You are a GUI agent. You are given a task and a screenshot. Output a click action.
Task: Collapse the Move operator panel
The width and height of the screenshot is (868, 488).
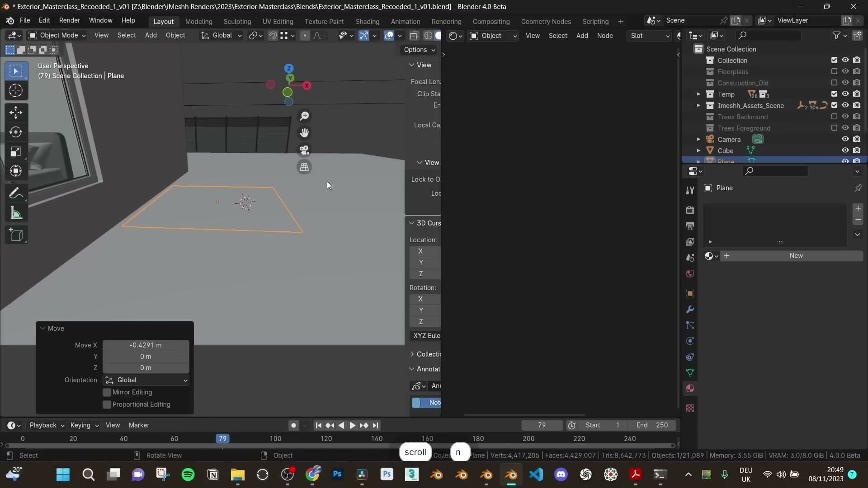tap(43, 328)
